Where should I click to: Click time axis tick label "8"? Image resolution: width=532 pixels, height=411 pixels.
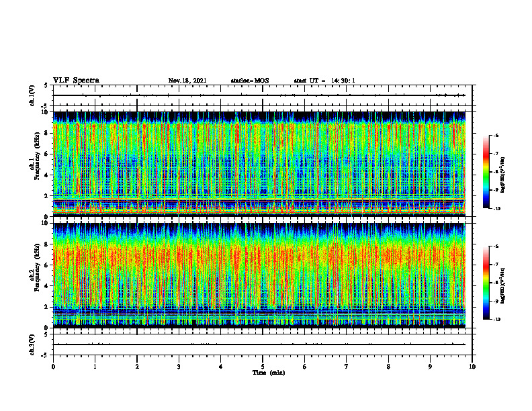pyautogui.click(x=388, y=367)
